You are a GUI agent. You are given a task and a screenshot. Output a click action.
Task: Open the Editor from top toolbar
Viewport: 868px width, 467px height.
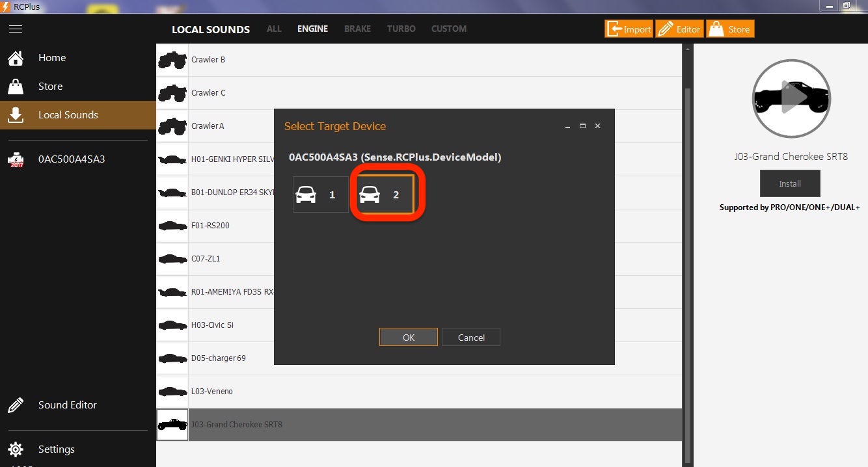point(679,29)
